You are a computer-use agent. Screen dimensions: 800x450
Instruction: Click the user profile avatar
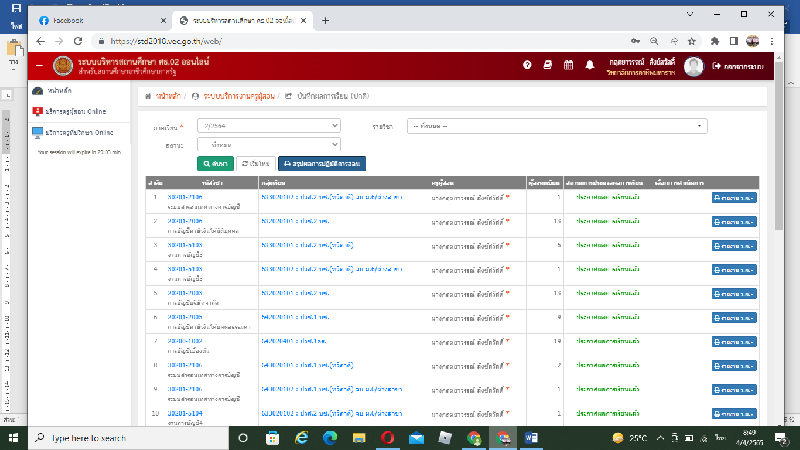pyautogui.click(x=694, y=65)
